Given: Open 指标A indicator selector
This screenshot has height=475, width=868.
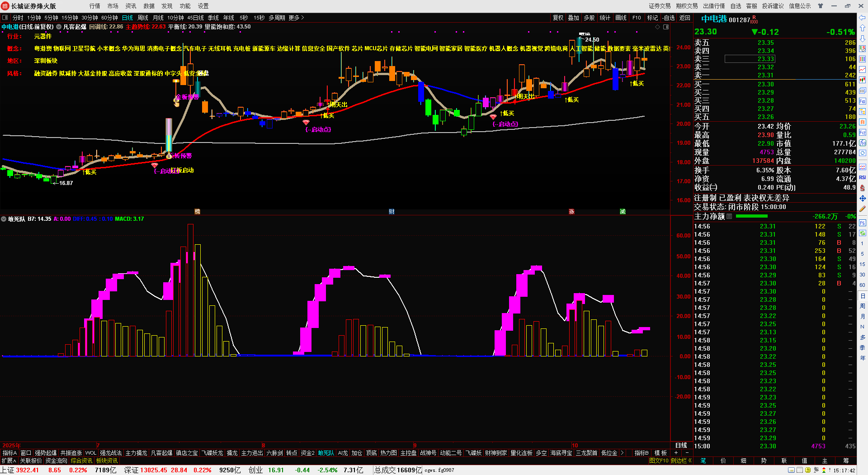Looking at the screenshot, I should click(9, 453).
